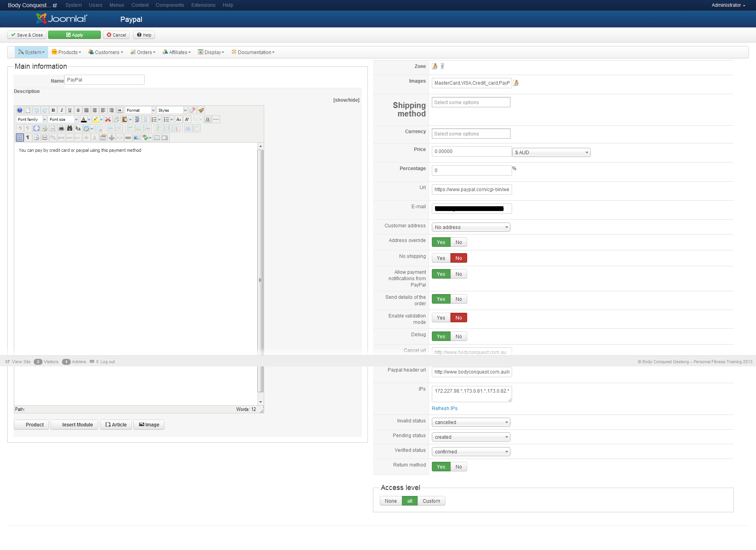Image resolution: width=756 pixels, height=550 pixels.
Task: Apply italic formatting in the editor
Action: tap(62, 110)
